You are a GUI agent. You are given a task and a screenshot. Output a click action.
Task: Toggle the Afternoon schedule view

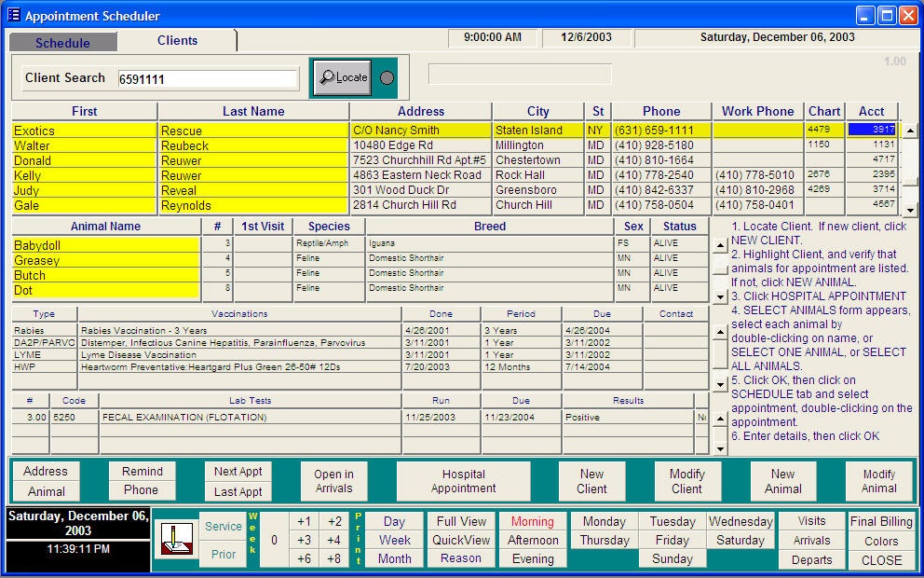coord(532,540)
